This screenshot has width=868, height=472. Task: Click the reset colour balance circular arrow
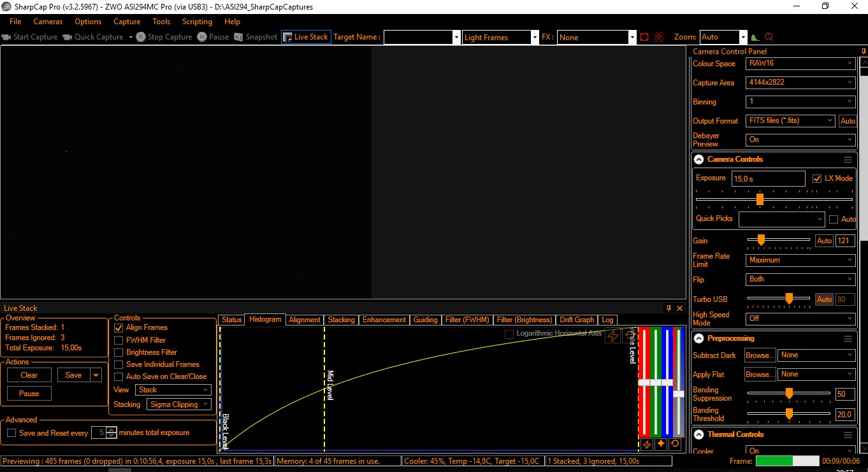[675, 444]
